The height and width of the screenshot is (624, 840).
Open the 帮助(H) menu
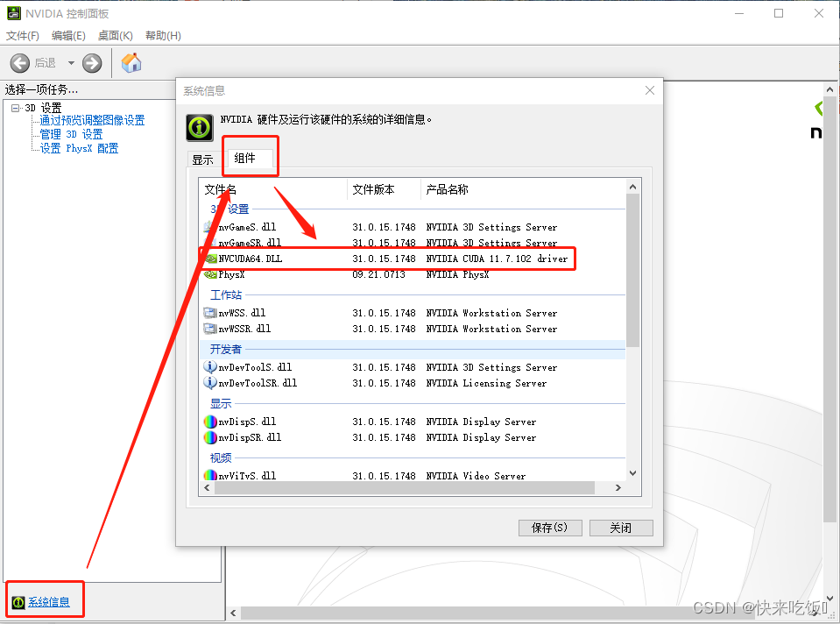coord(161,36)
